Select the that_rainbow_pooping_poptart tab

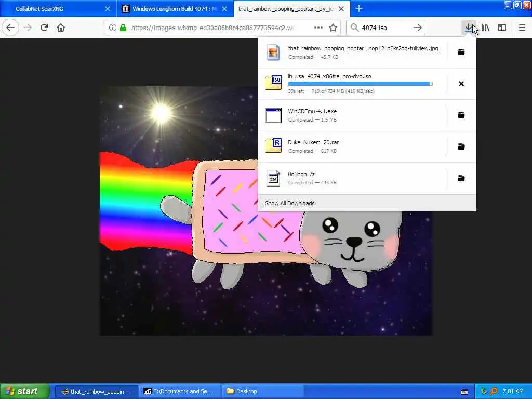pyautogui.click(x=292, y=9)
